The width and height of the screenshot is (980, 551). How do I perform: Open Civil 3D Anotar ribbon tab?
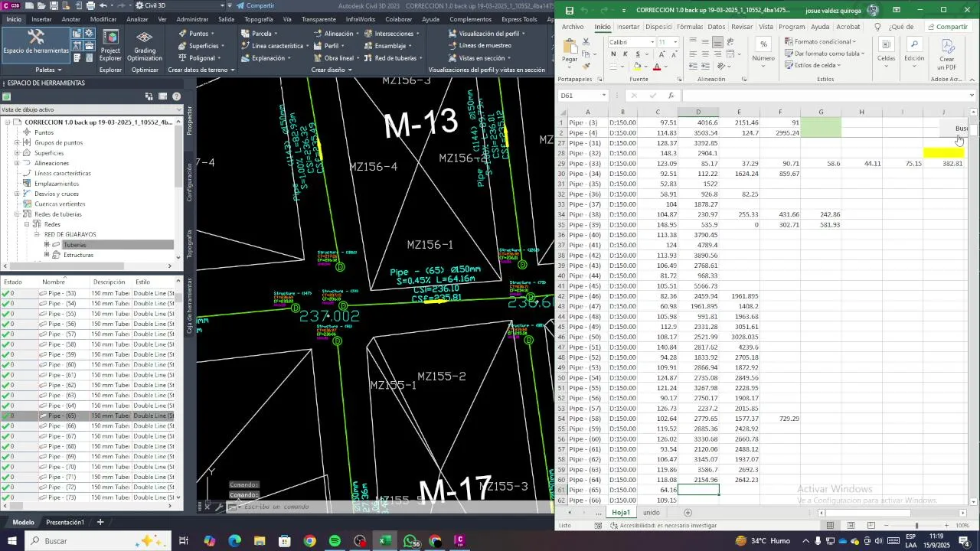tap(71, 19)
